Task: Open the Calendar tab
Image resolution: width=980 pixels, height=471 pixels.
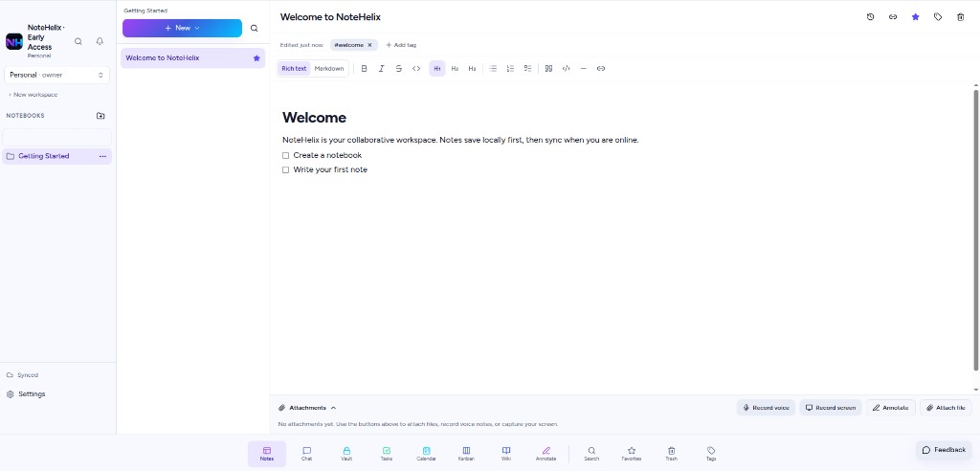Action: pyautogui.click(x=426, y=454)
